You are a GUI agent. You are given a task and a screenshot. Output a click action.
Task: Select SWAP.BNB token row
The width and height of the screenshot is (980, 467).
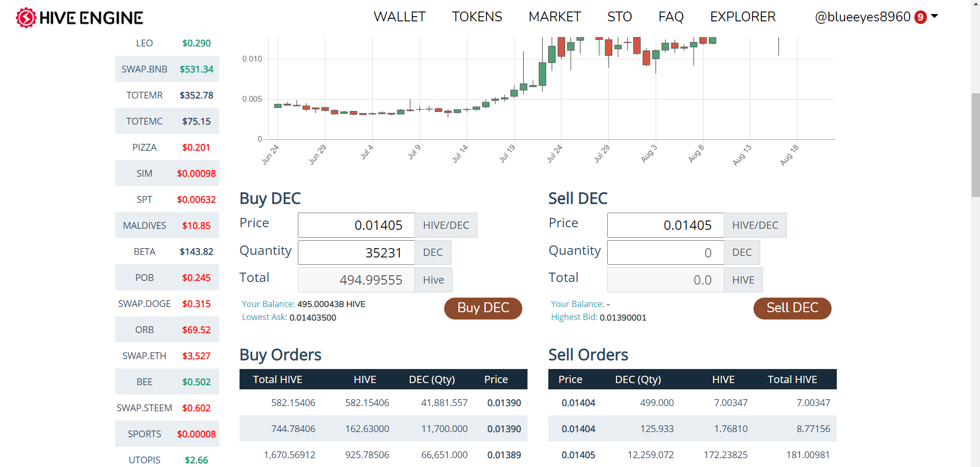click(167, 69)
